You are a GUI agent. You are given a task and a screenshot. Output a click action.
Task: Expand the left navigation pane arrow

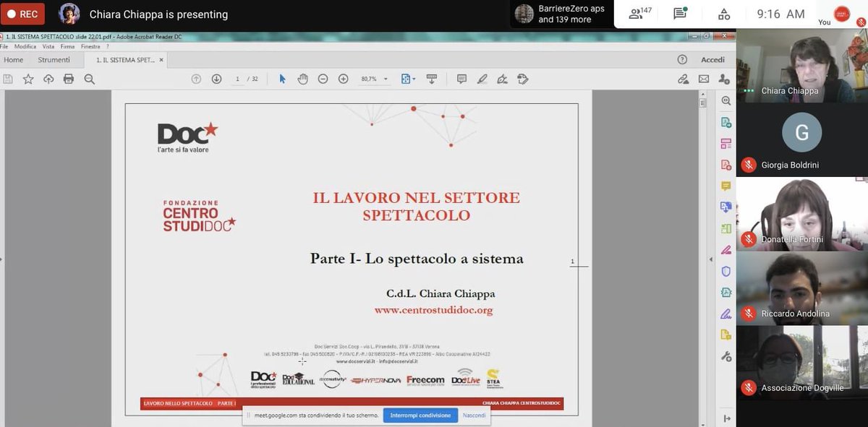coord(1,259)
